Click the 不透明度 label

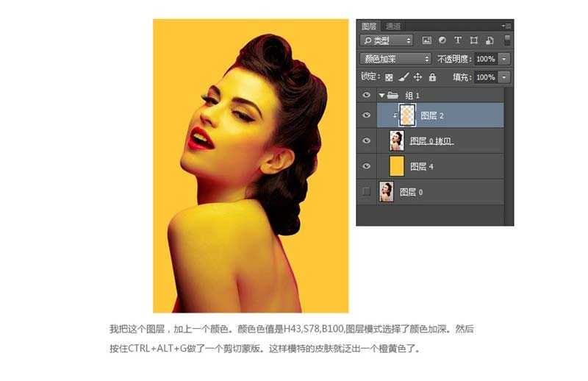[x=453, y=59]
